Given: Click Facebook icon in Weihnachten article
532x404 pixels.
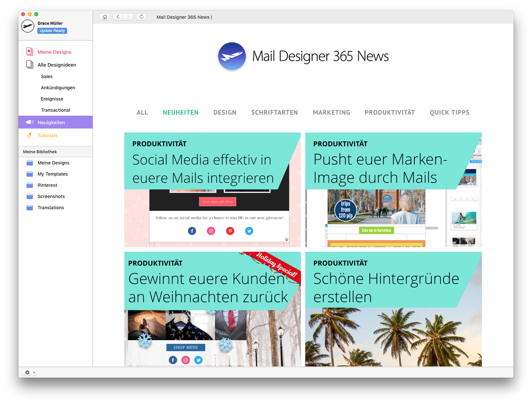Looking at the screenshot, I should click(173, 360).
